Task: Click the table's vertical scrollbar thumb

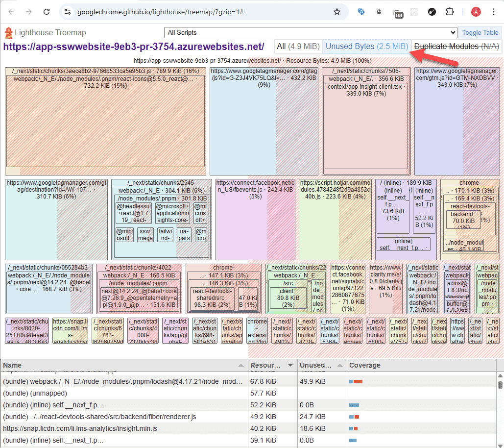Action: 500,385
